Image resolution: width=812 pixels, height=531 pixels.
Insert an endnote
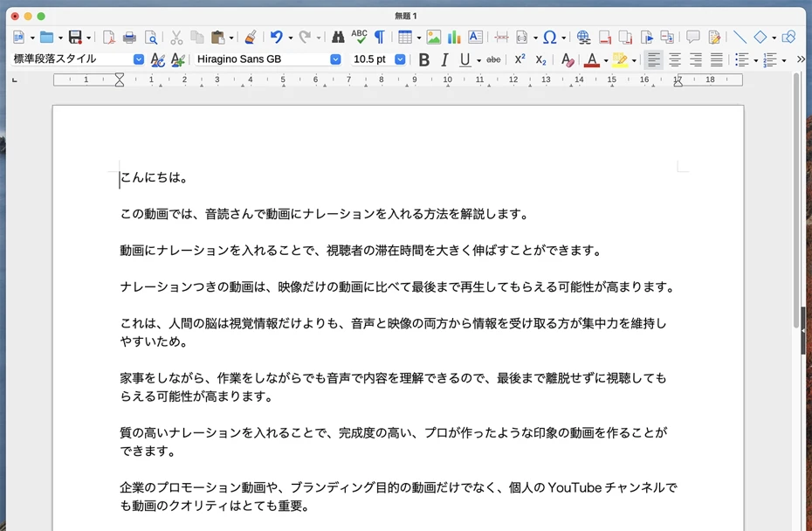pos(625,38)
